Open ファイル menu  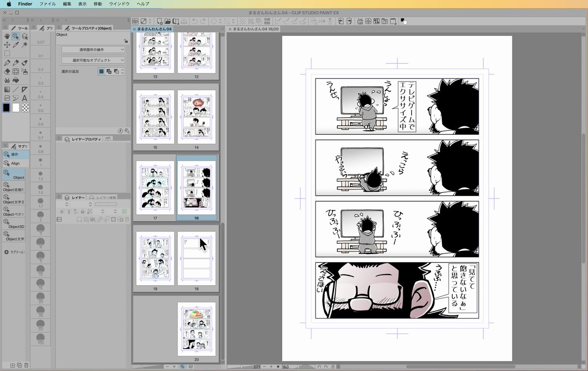(x=47, y=3)
